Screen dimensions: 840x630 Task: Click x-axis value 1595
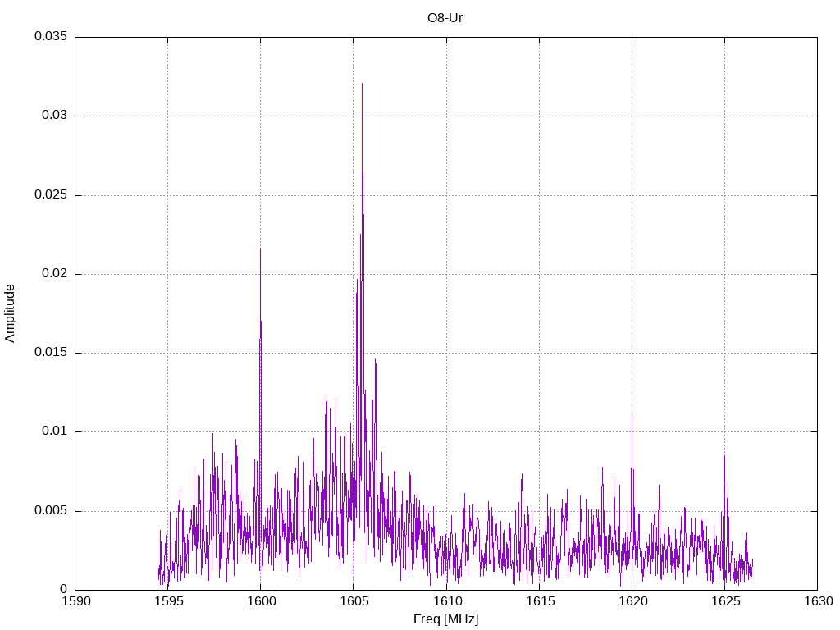coord(169,601)
